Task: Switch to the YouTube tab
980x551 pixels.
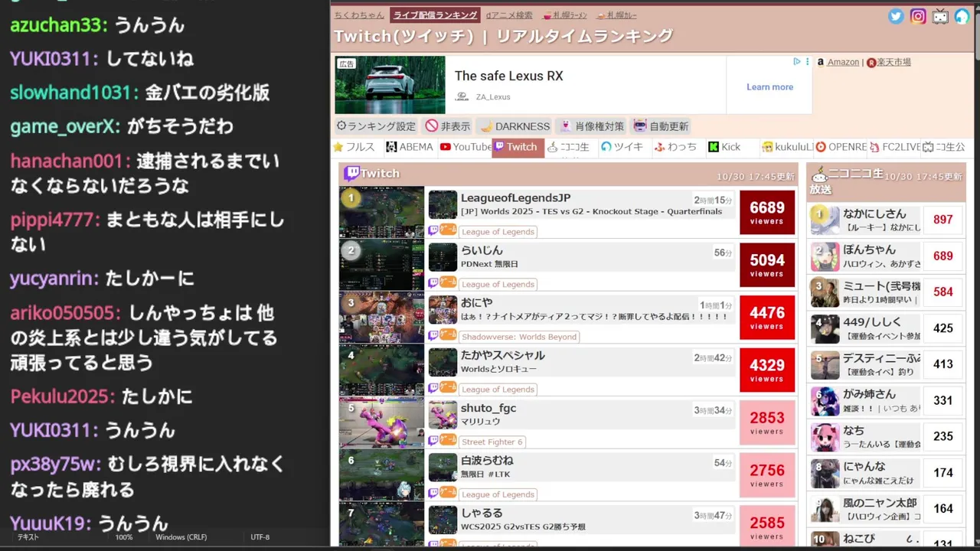Action: coord(465,147)
